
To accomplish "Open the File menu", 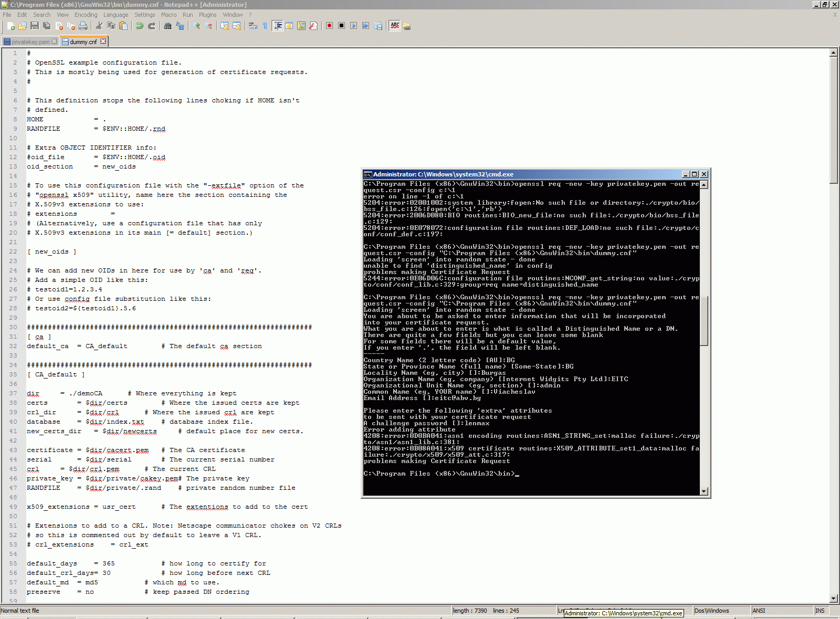I will click(x=7, y=15).
